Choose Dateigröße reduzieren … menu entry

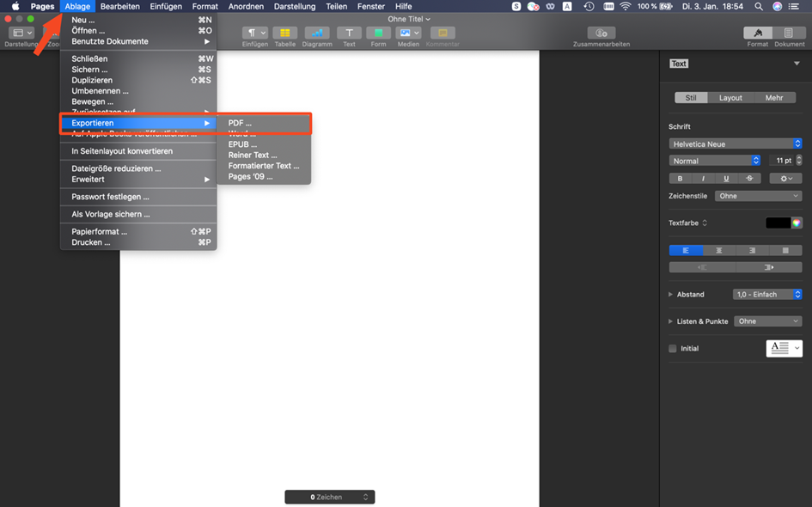point(138,168)
